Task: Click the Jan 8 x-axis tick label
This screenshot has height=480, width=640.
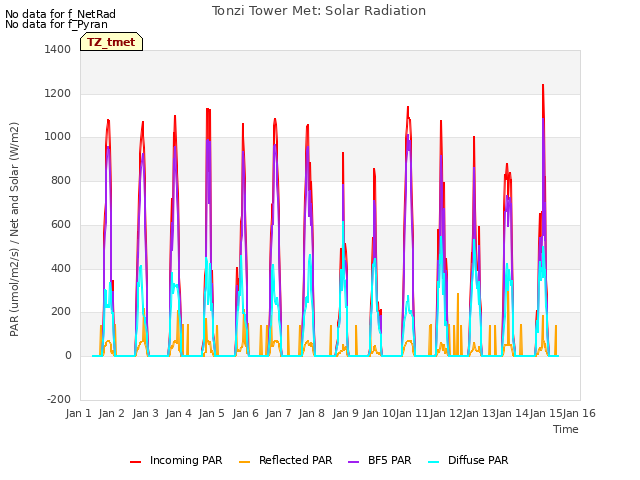Action: click(x=311, y=413)
